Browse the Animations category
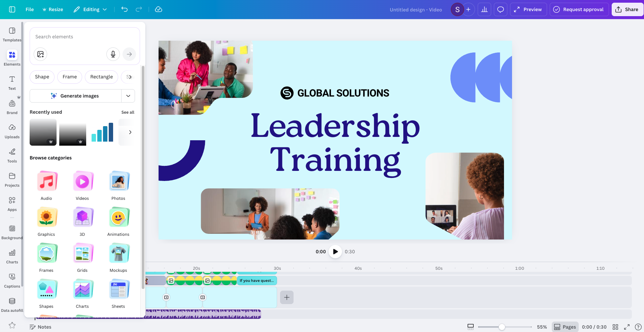Image resolution: width=644 pixels, height=332 pixels. 118,222
